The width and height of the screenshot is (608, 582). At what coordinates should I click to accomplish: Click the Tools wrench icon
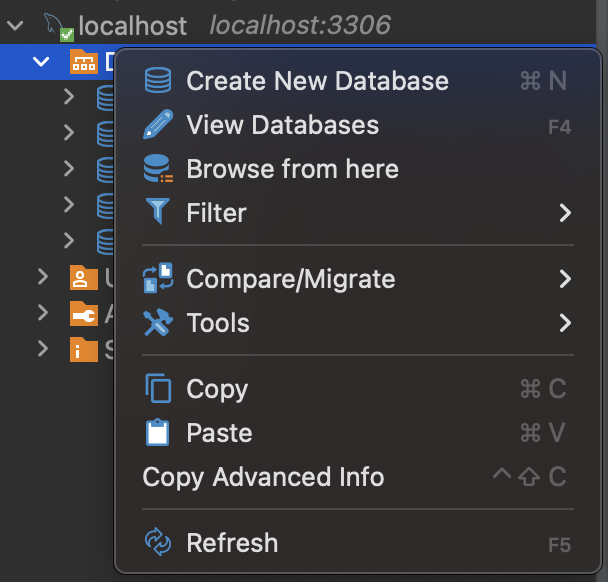click(158, 323)
